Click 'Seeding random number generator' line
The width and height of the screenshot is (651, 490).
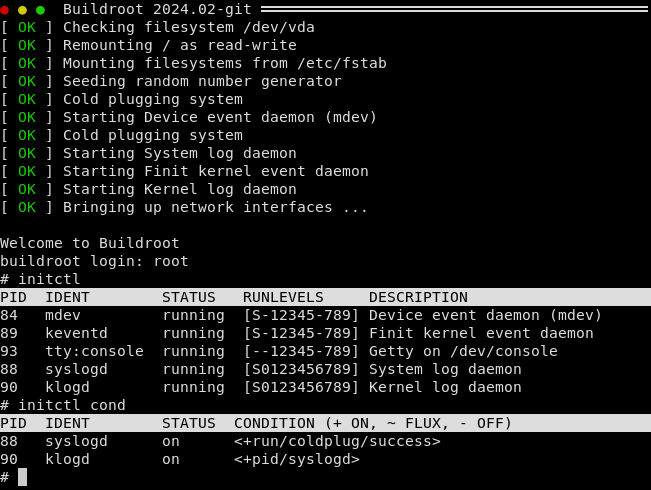tap(202, 81)
